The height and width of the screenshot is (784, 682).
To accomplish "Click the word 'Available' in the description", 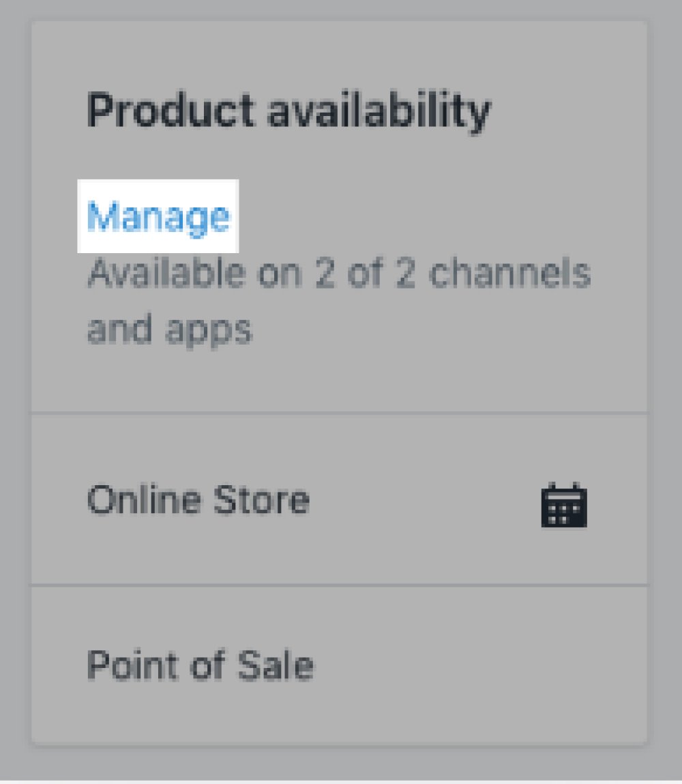I will tap(166, 273).
